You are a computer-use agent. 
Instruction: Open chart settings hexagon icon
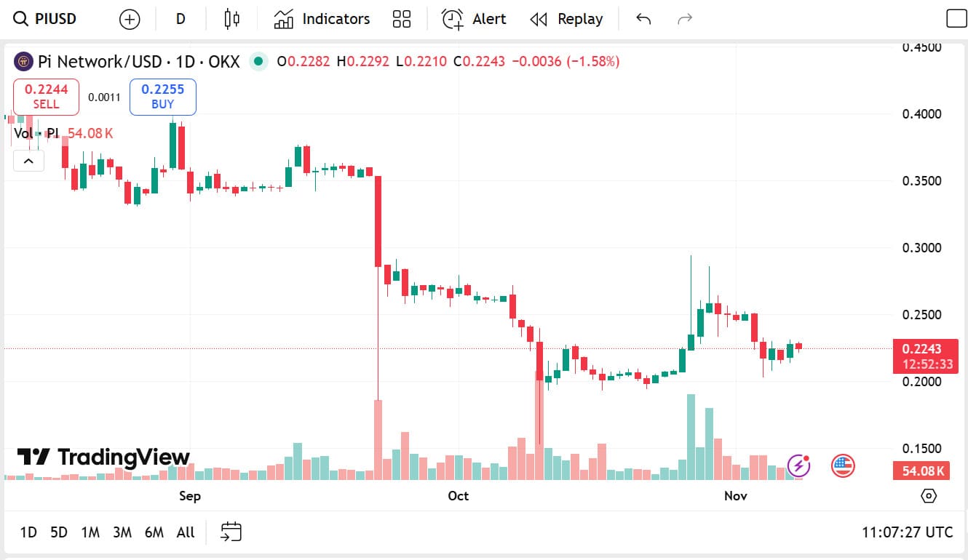click(x=929, y=496)
